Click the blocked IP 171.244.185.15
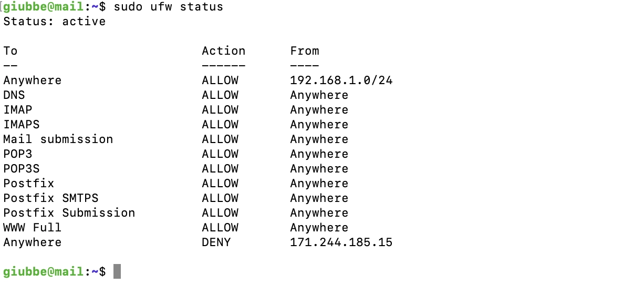Viewport: 644px width, 284px height. tap(341, 242)
